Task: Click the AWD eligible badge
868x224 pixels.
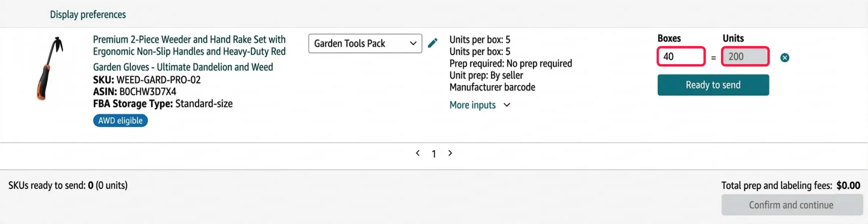Action: 120,120
